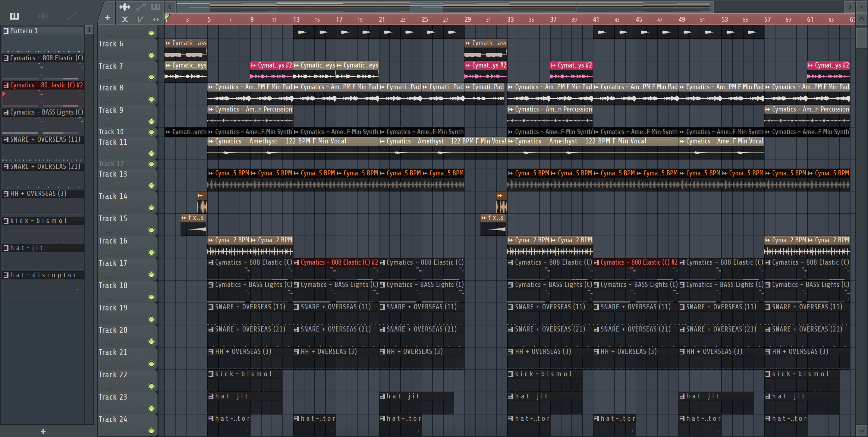Click the horizontal overview scrollbar at top
868x437 pixels.
(x=445, y=6)
